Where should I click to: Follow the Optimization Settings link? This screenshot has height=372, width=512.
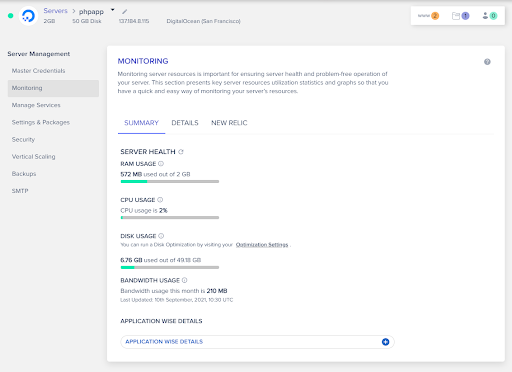coord(262,245)
